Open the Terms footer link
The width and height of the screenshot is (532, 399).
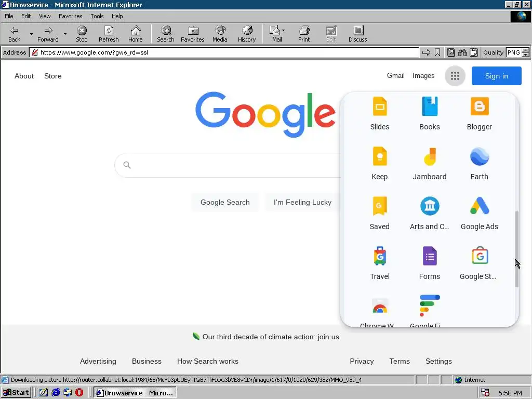click(x=400, y=362)
